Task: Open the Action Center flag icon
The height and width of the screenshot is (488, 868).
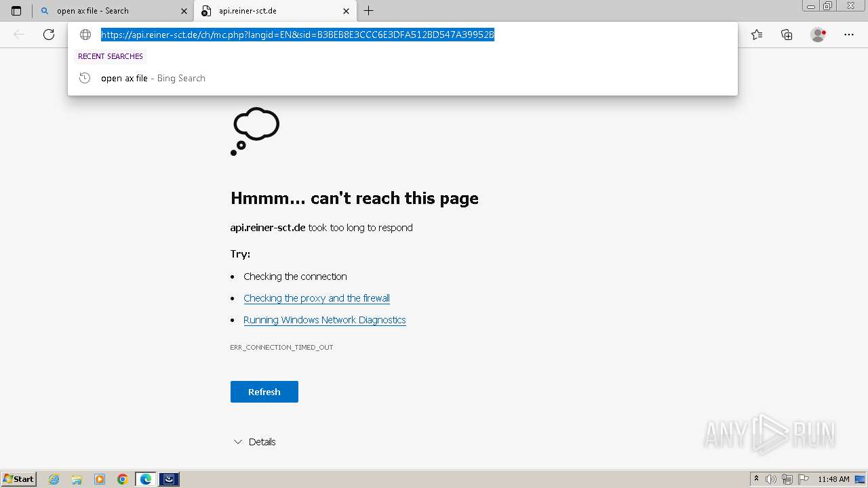Action: tap(804, 479)
